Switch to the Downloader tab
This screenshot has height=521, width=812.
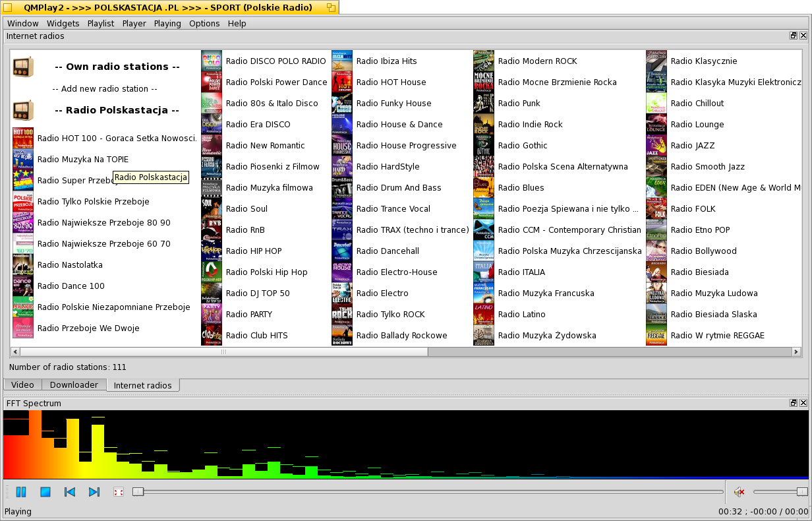coord(74,384)
